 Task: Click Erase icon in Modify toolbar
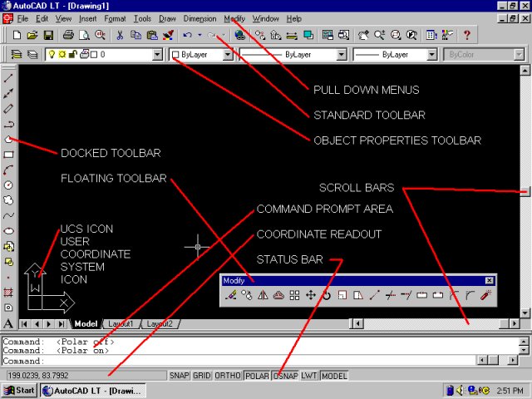[x=231, y=295]
